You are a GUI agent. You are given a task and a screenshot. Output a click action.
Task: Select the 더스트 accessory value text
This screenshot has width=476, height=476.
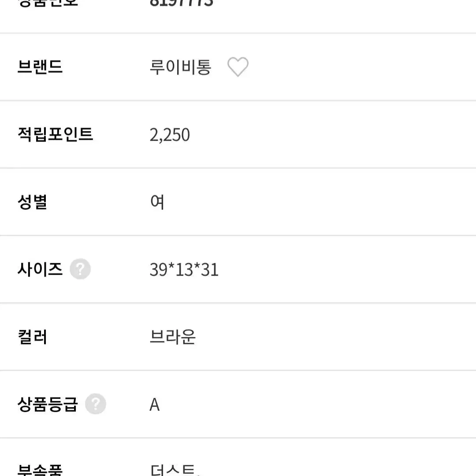(173, 470)
